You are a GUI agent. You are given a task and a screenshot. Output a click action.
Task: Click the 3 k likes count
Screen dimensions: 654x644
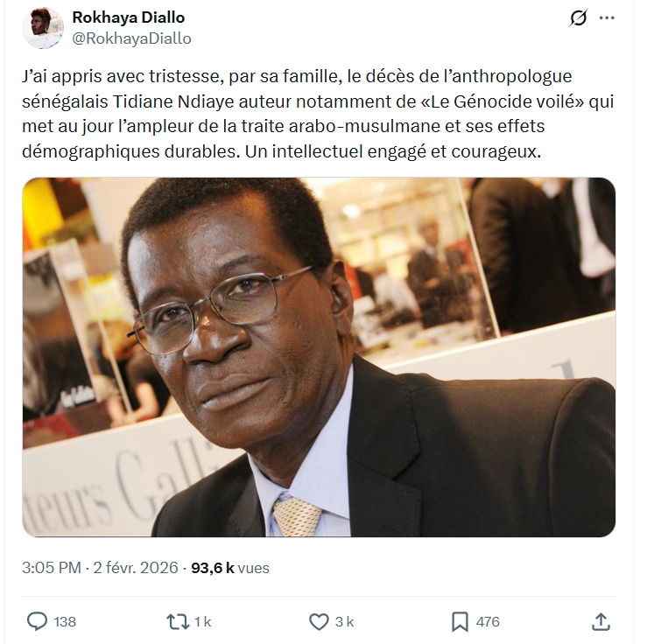[x=345, y=622]
